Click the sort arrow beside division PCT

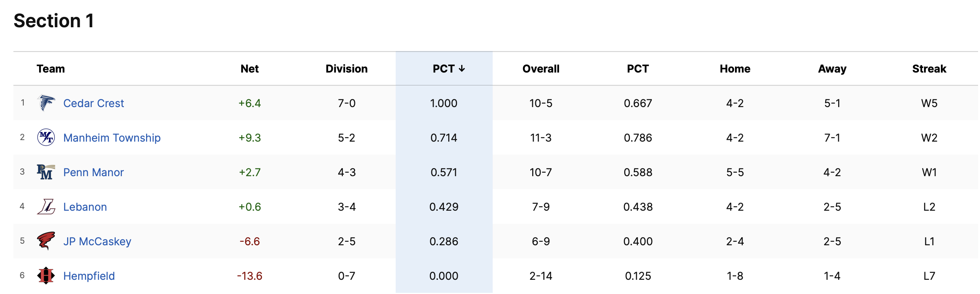click(462, 69)
